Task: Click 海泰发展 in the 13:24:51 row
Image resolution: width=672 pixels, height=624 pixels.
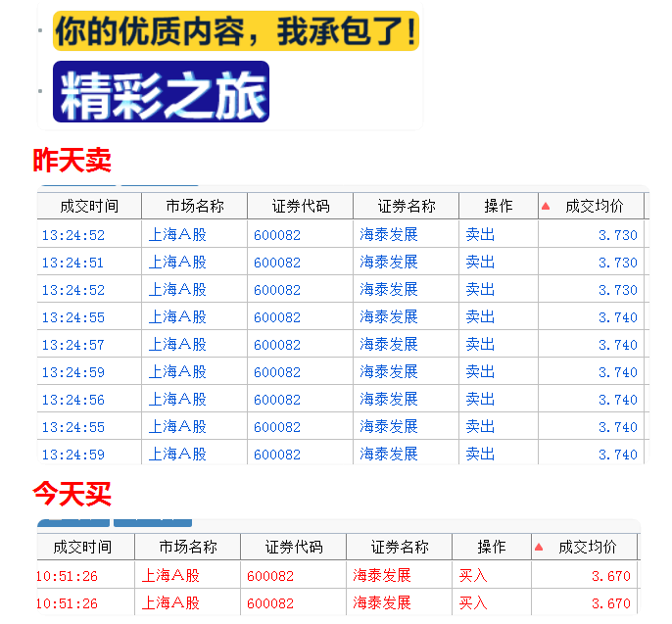Action: tap(389, 262)
